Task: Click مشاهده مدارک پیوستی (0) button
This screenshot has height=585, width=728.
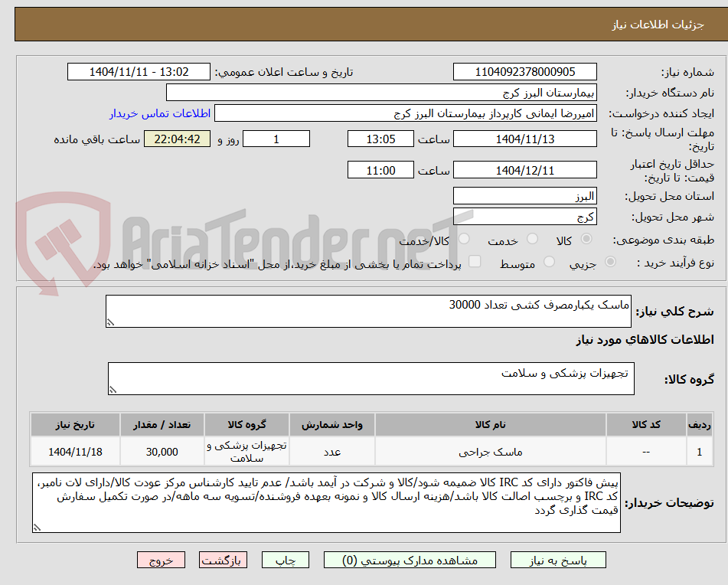Action: [x=410, y=560]
